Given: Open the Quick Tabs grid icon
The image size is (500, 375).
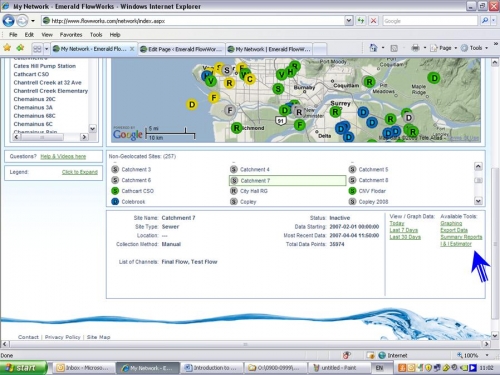Looking at the screenshot, I should coord(37,49).
